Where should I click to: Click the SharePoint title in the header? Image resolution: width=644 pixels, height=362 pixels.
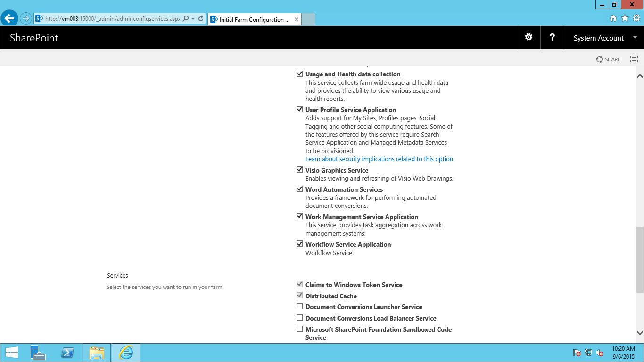(34, 38)
